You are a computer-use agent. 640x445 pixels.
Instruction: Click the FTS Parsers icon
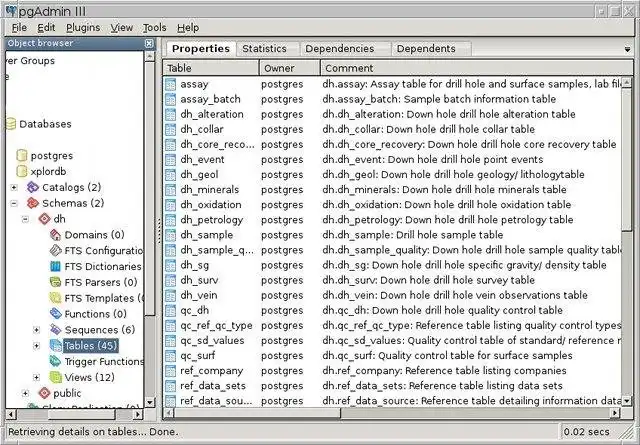tap(55, 282)
